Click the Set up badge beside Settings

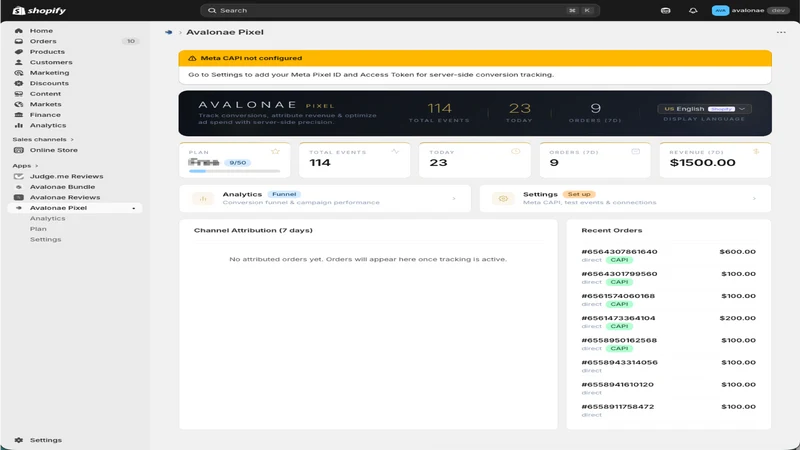579,194
